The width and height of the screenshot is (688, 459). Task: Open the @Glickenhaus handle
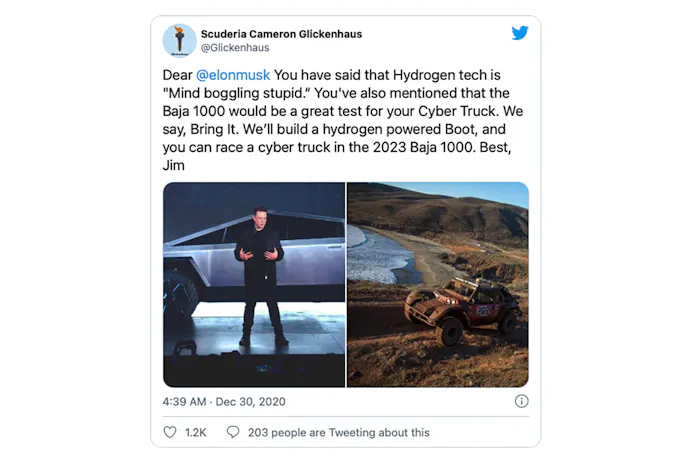click(235, 47)
